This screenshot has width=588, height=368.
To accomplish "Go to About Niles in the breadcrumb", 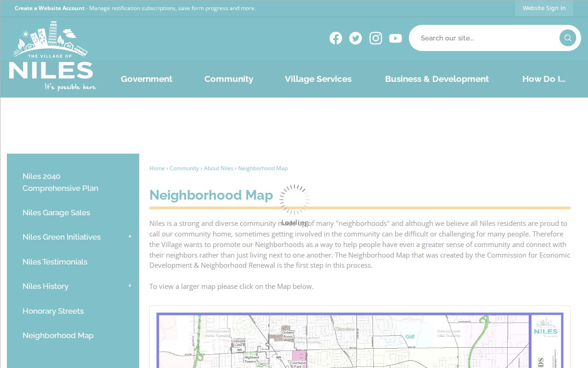I will tap(219, 168).
